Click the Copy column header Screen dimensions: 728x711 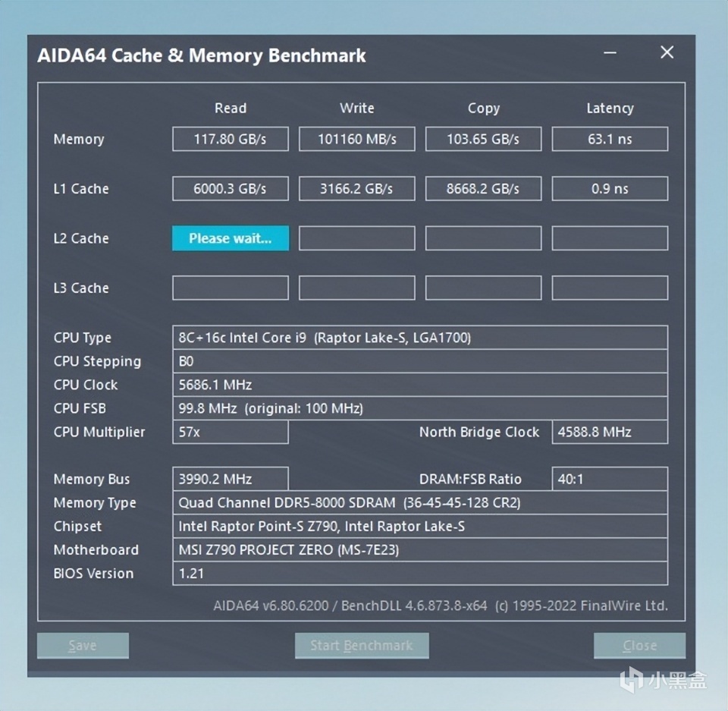[x=483, y=109]
